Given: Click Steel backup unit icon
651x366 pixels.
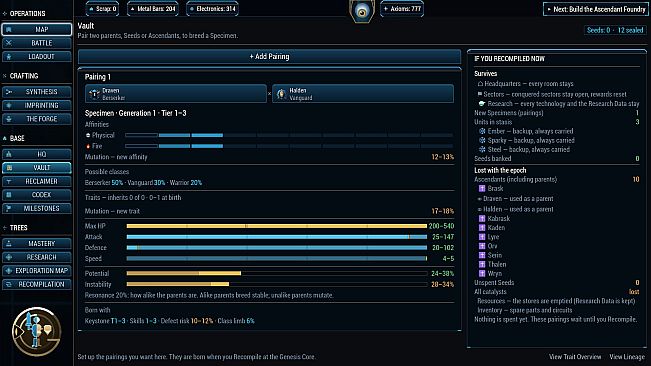Looking at the screenshot, I should tap(482, 149).
